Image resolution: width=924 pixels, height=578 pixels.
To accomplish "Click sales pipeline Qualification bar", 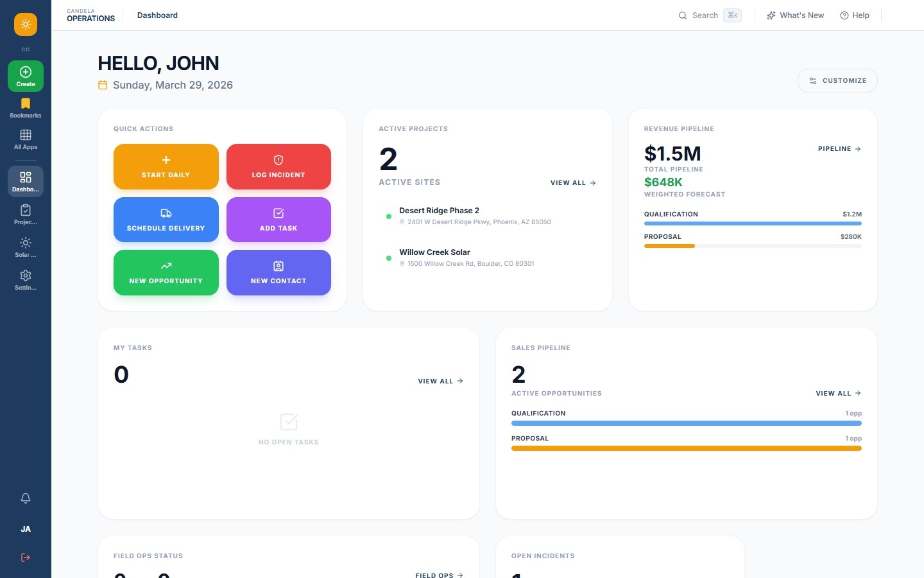I will coord(686,423).
